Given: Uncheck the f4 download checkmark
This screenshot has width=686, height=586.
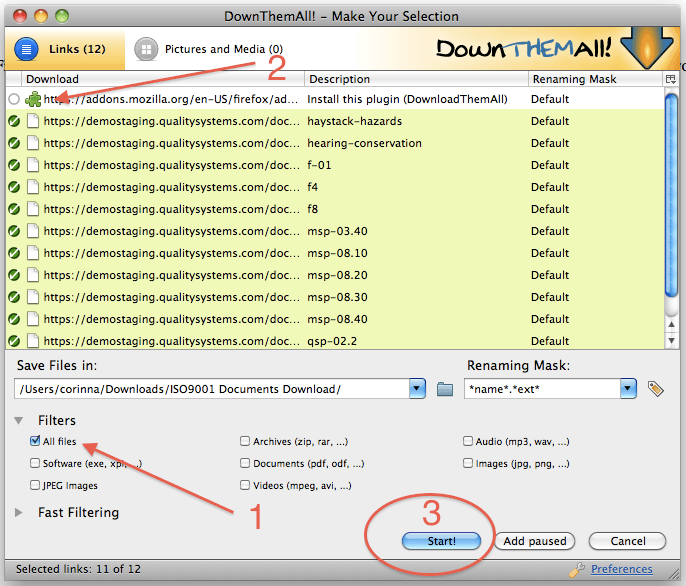Looking at the screenshot, I should coord(14,187).
